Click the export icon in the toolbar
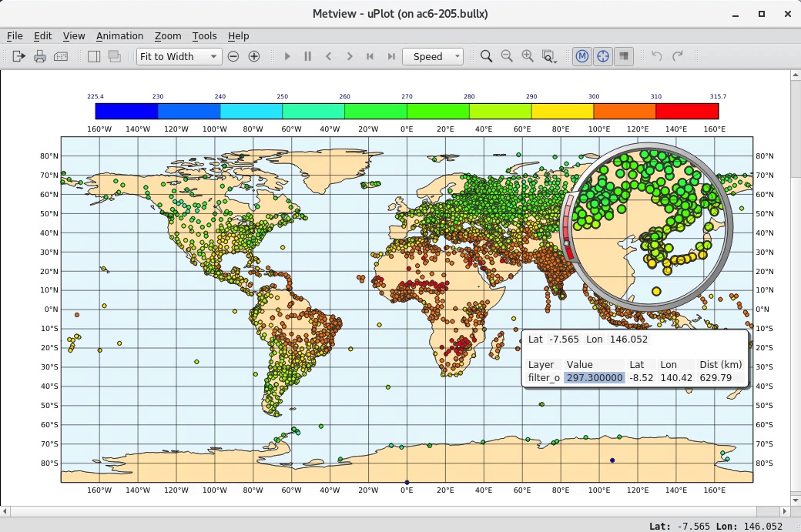The width and height of the screenshot is (801, 532). (x=18, y=56)
